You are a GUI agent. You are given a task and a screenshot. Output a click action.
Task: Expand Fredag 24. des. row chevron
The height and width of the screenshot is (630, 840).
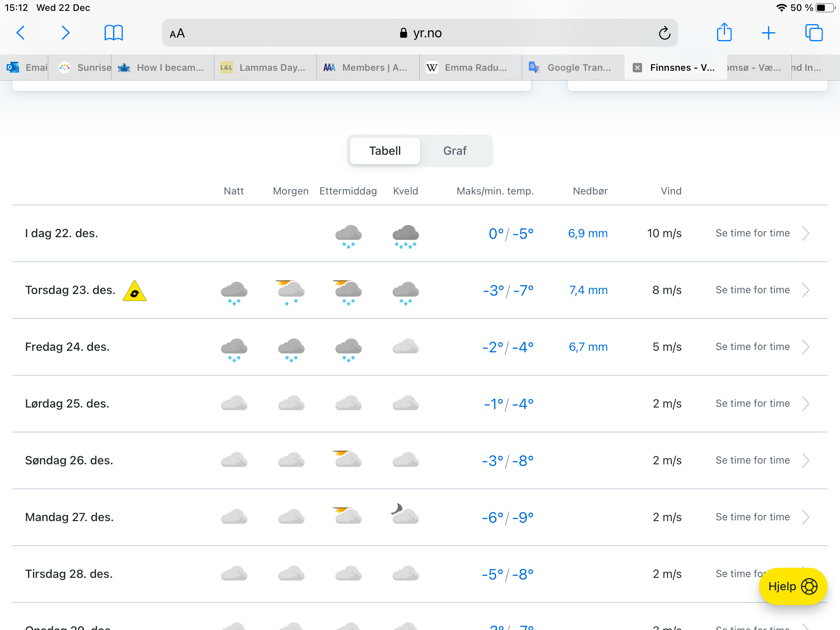(806, 347)
